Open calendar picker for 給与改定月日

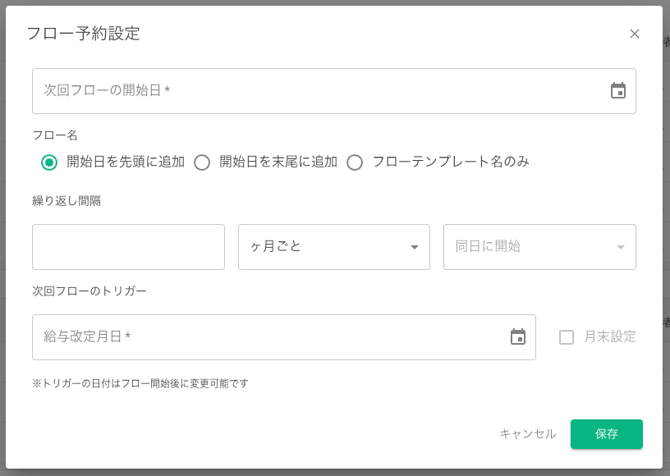[x=518, y=337]
